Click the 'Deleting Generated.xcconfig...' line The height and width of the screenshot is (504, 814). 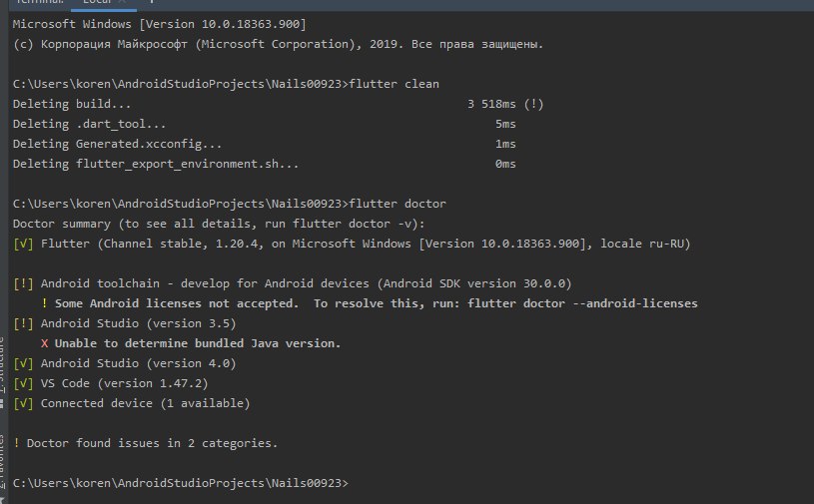click(117, 144)
